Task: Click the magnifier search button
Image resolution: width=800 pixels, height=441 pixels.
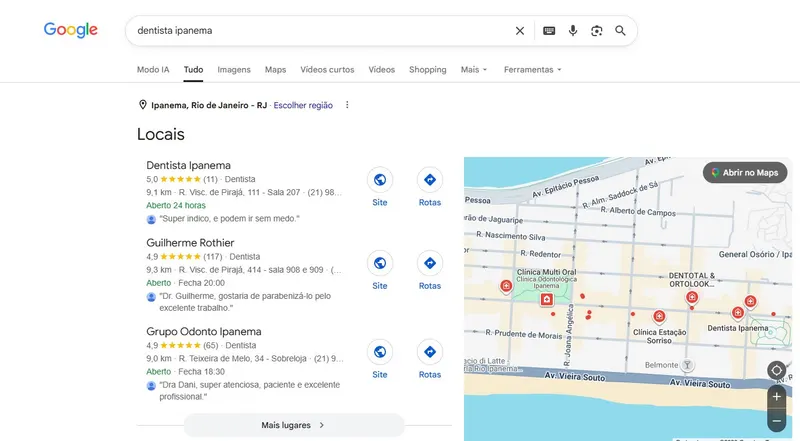Action: point(620,31)
